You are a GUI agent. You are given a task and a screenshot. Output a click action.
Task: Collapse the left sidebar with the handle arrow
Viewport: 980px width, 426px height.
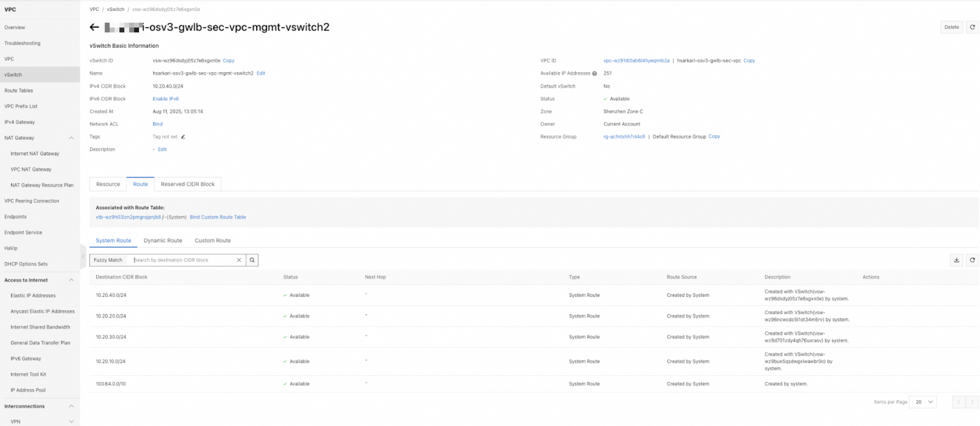click(x=83, y=256)
